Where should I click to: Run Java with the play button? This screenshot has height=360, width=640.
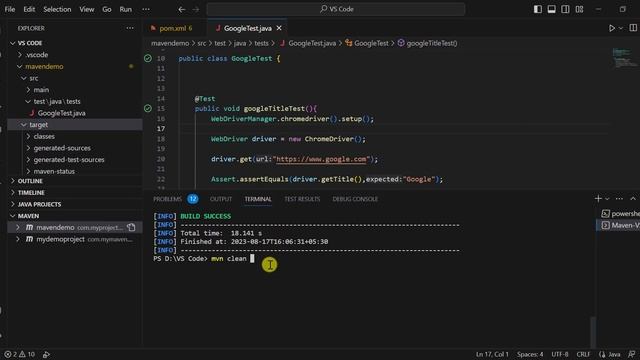pyautogui.click(x=611, y=28)
